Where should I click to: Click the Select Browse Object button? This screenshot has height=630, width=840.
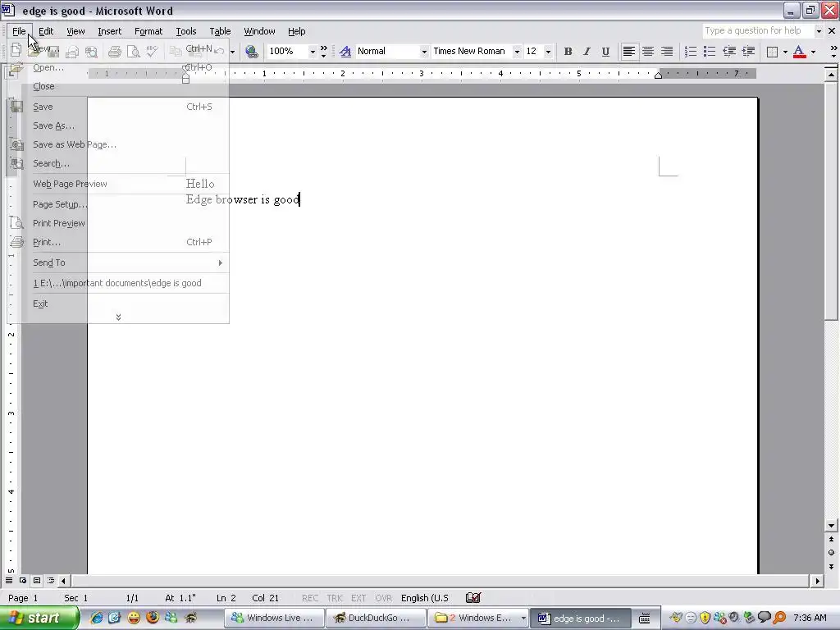coord(831,552)
